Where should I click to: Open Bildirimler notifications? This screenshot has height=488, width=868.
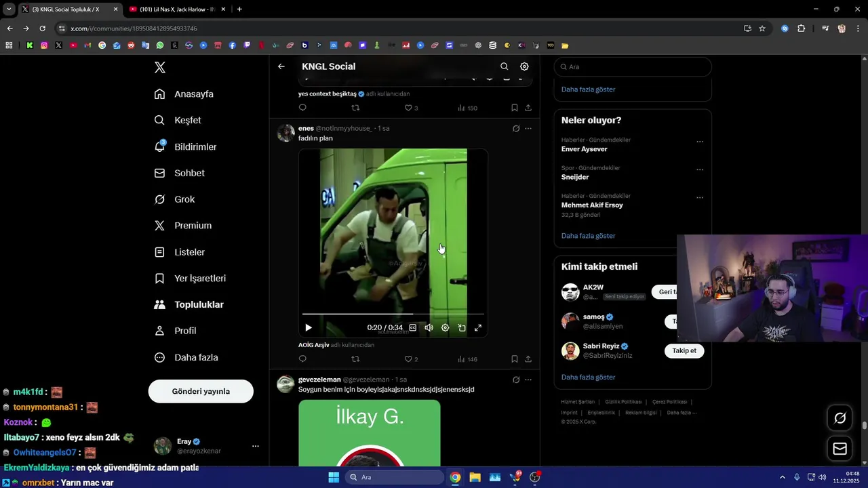[186, 146]
